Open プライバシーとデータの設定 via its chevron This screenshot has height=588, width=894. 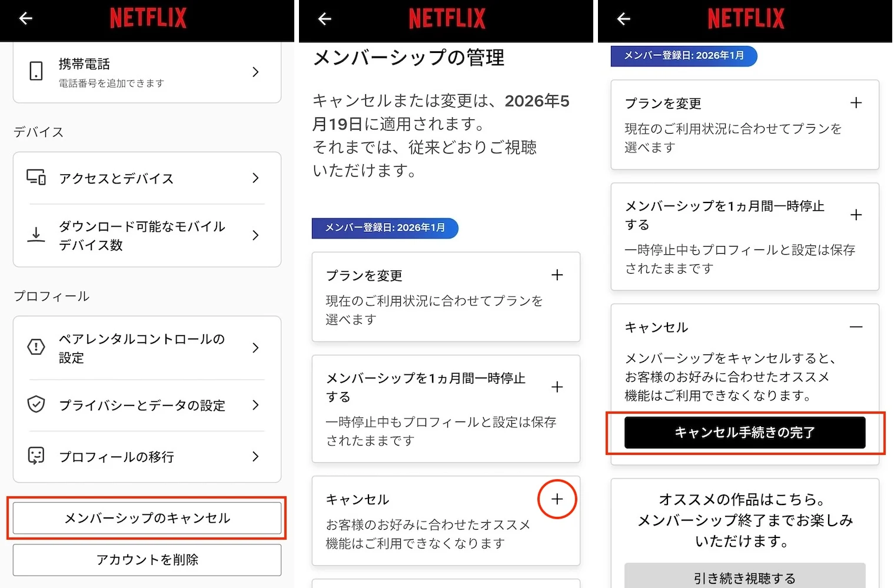[x=255, y=405]
